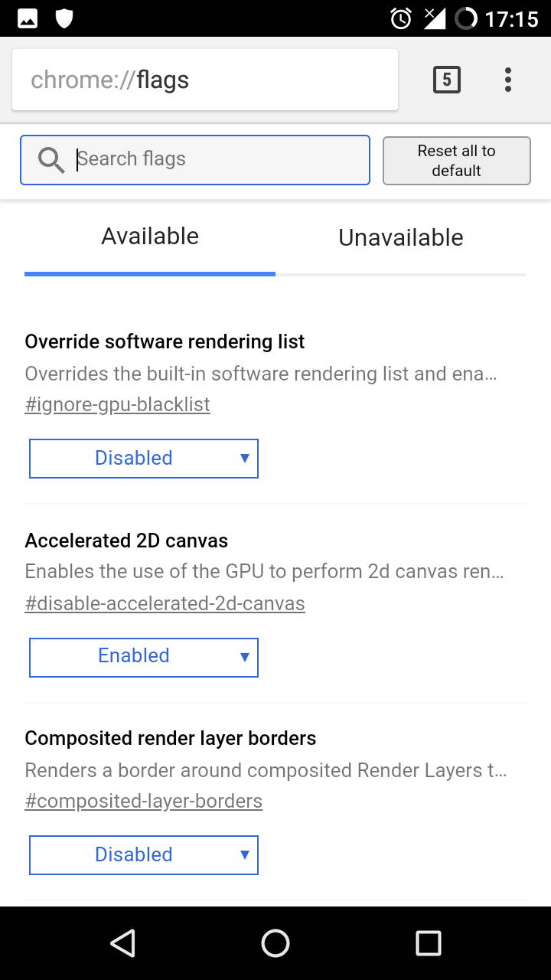This screenshot has height=980, width=551.
Task: Tap the picture notification icon in status bar
Action: tap(28, 18)
